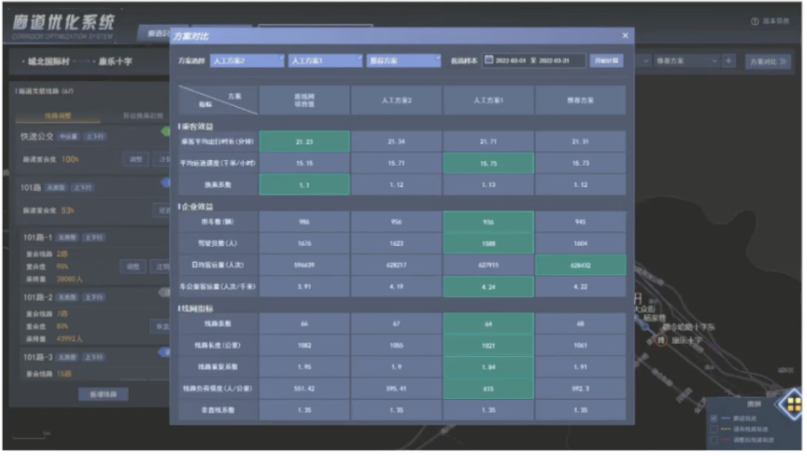This screenshot has width=807, height=456.
Task: Click the 新增线路 button
Action: click(103, 394)
